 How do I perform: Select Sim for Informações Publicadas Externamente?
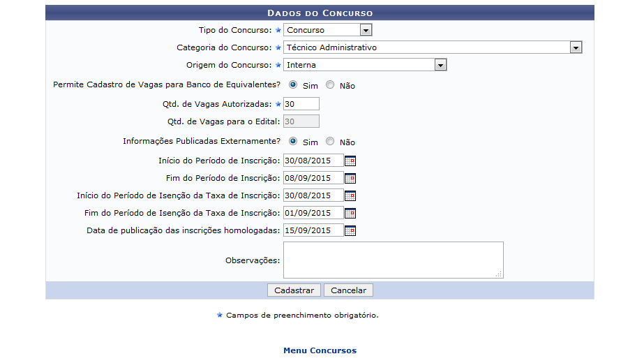click(x=293, y=141)
